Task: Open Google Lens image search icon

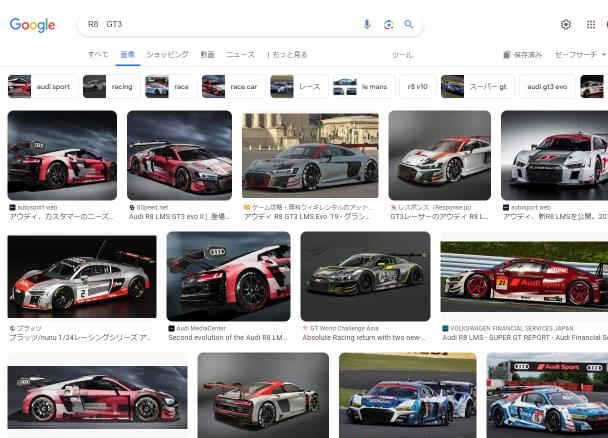Action: 389,24
